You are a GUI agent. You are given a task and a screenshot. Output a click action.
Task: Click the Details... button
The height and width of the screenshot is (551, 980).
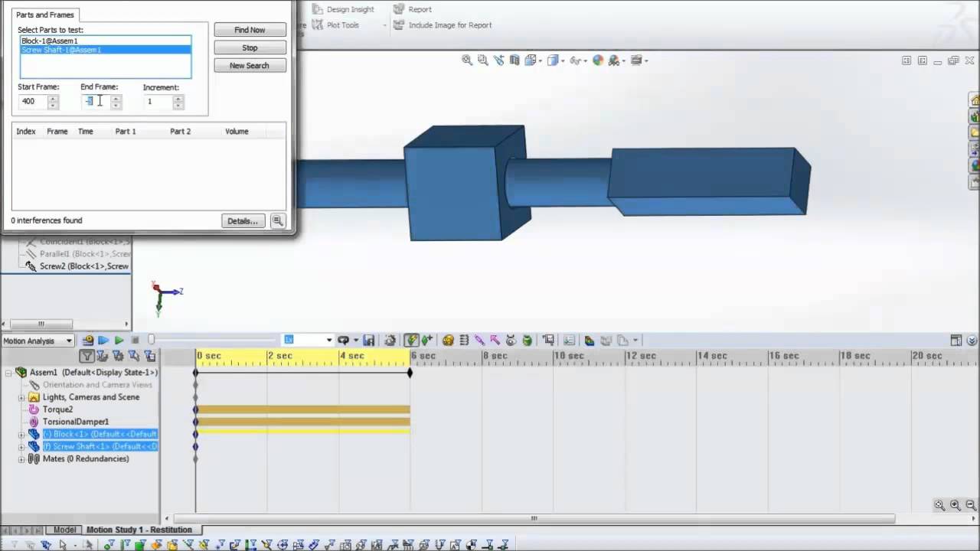point(243,221)
